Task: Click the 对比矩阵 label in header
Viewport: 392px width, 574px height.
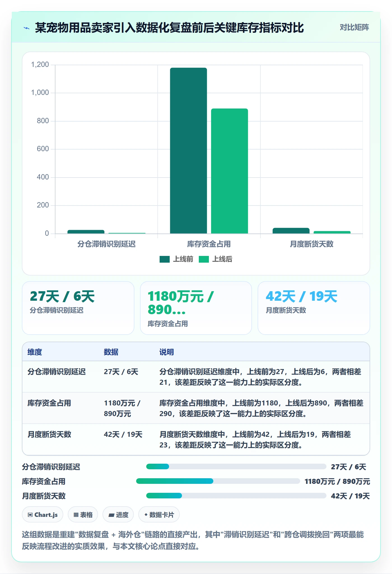Action: point(354,27)
